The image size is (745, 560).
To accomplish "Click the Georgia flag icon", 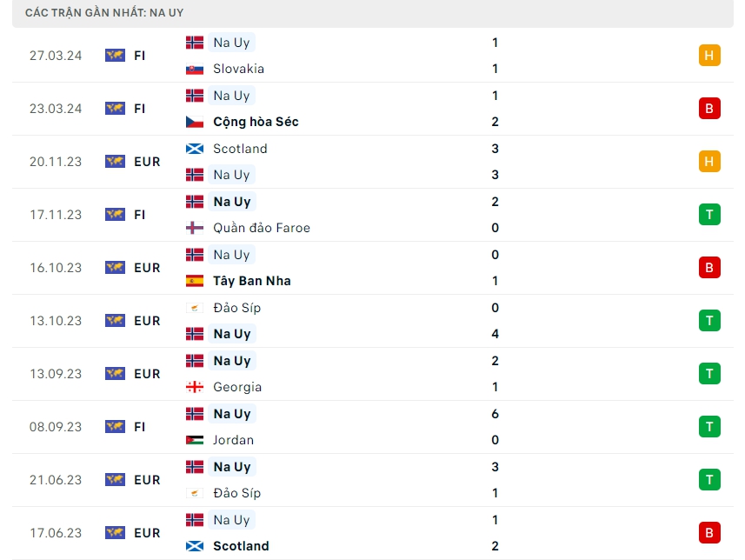I will click(x=195, y=387).
